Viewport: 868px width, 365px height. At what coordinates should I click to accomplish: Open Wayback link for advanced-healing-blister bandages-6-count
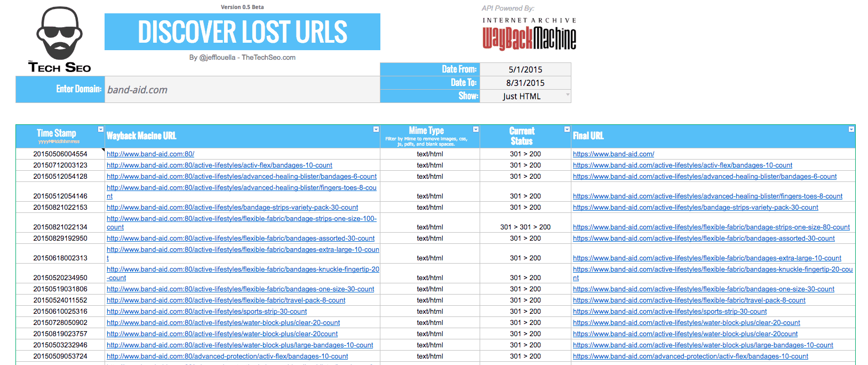click(242, 177)
